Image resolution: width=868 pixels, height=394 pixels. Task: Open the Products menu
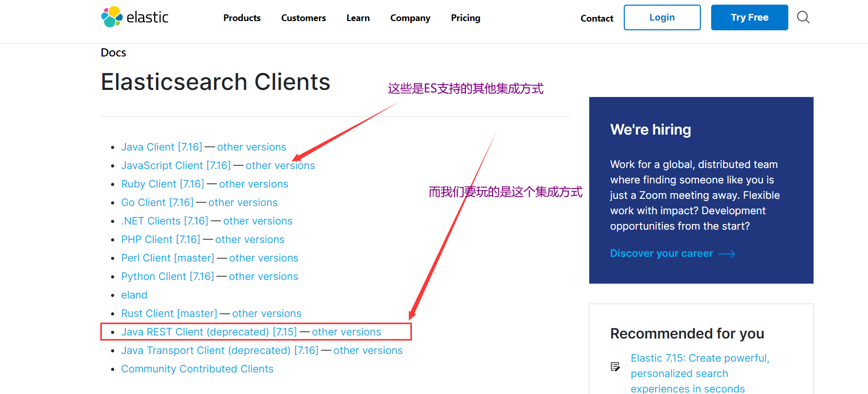242,18
